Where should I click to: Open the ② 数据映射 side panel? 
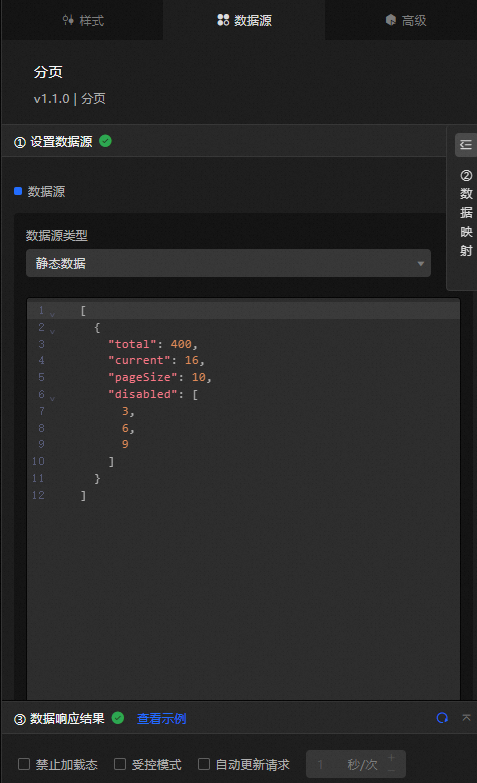point(466,214)
